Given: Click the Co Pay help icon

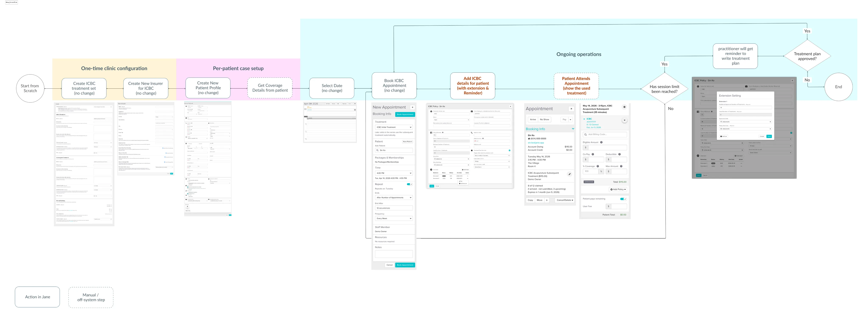Looking at the screenshot, I should [593, 154].
